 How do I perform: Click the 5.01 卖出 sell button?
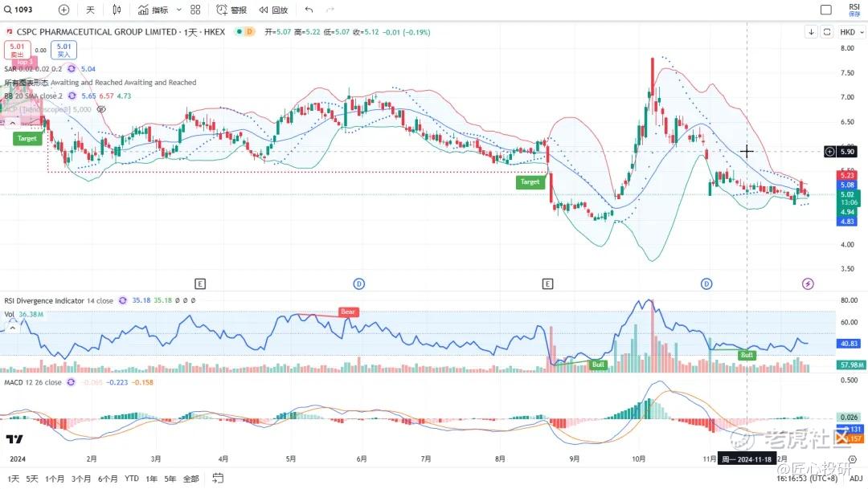[17, 50]
